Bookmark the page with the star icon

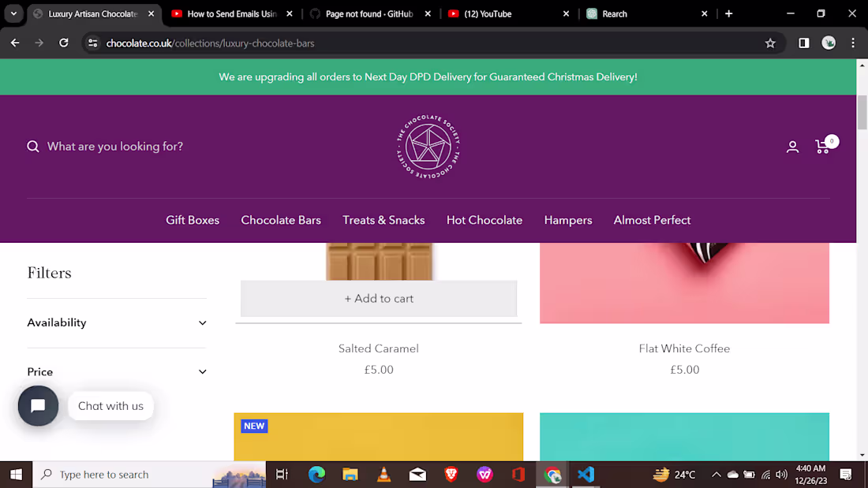pos(769,43)
